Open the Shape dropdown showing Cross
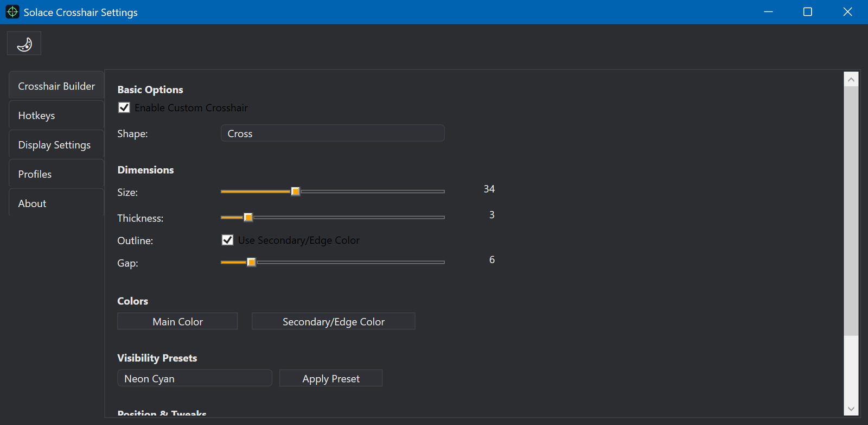 pyautogui.click(x=333, y=133)
